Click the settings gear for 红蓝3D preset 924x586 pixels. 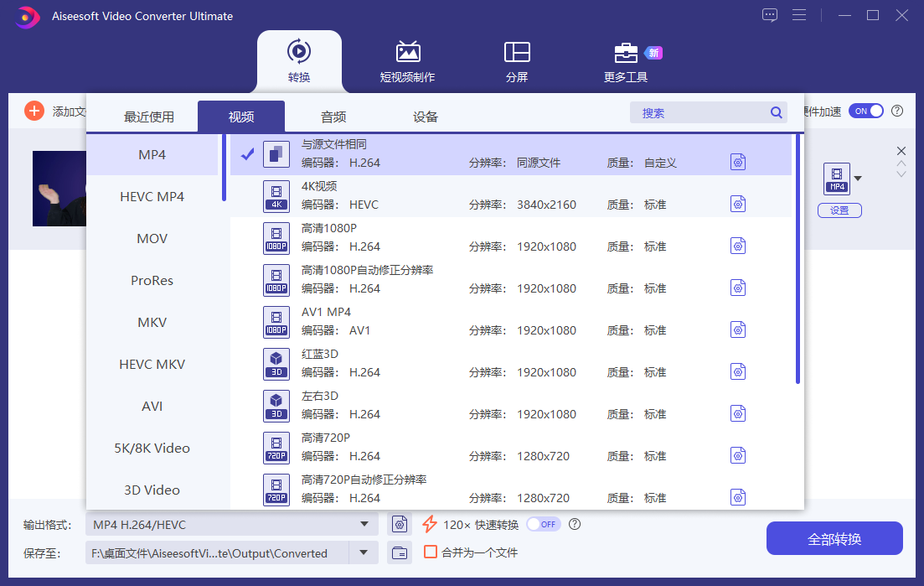tap(737, 371)
